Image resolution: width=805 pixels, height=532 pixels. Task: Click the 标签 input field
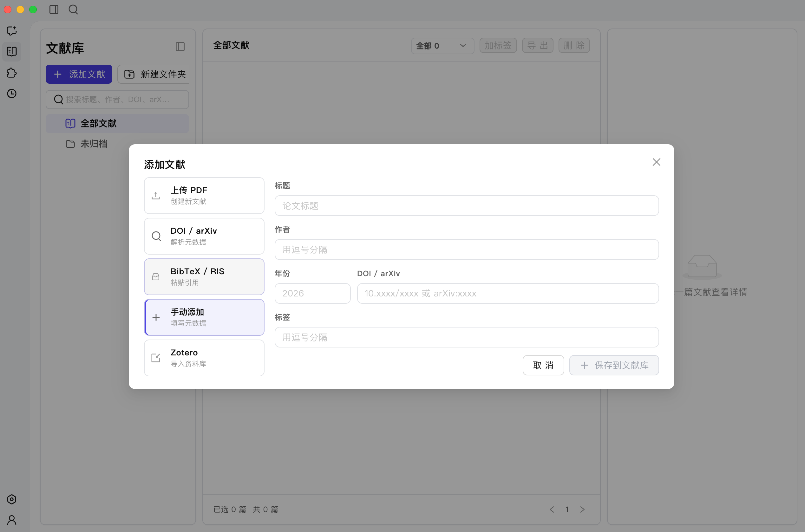click(x=467, y=337)
